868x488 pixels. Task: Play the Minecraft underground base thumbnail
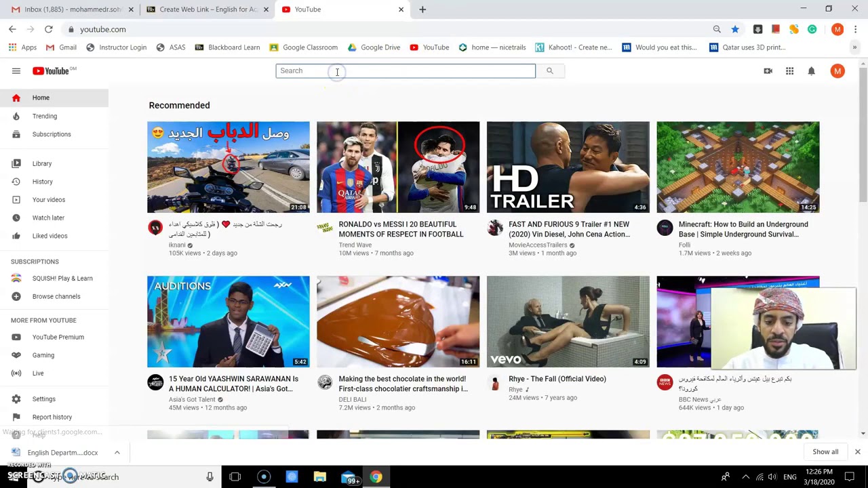pos(738,167)
